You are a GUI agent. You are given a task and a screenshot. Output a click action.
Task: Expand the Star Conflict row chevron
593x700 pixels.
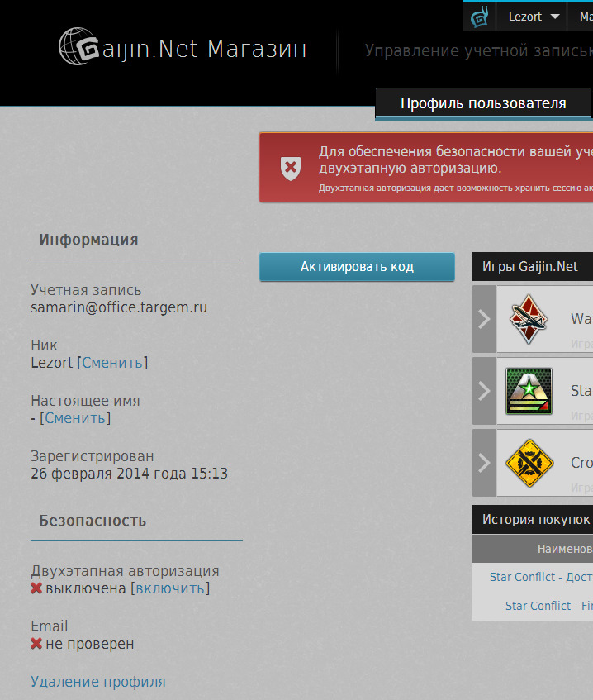point(484,391)
